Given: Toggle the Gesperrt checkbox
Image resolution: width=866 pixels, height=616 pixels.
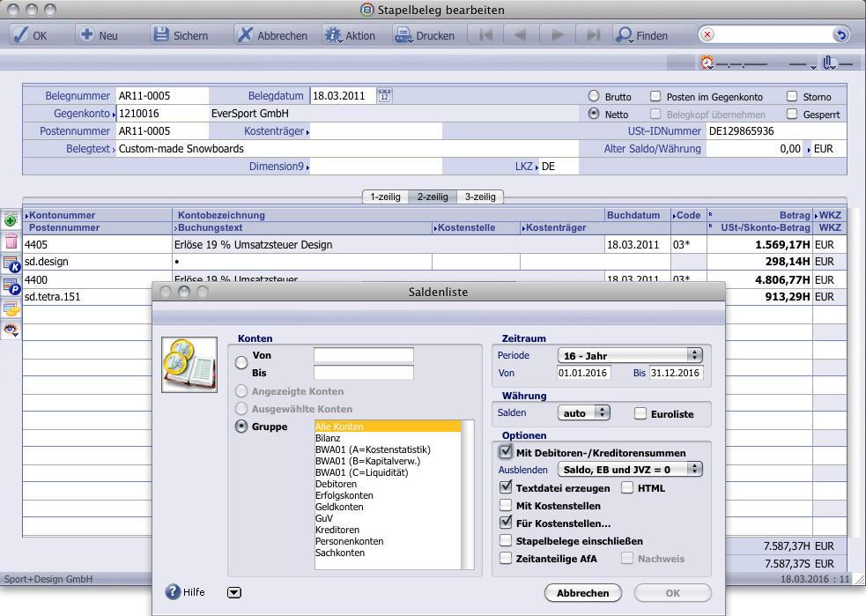Looking at the screenshot, I should (x=792, y=114).
